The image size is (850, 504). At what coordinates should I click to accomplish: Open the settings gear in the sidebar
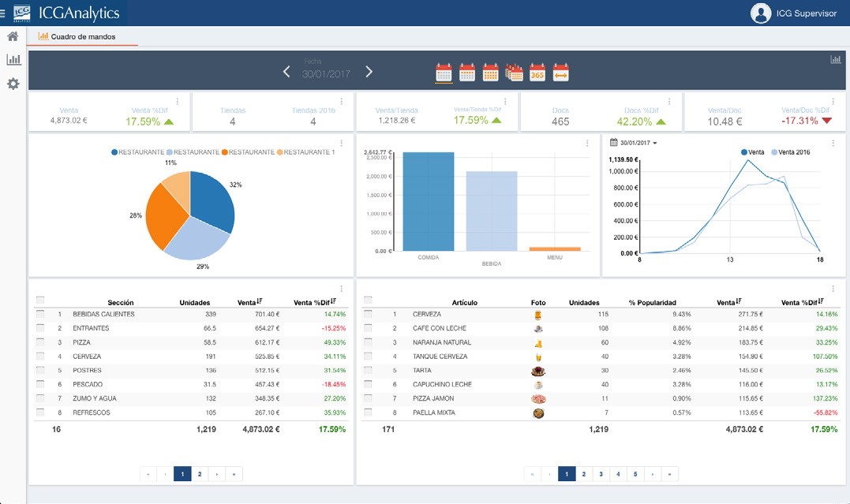13,84
